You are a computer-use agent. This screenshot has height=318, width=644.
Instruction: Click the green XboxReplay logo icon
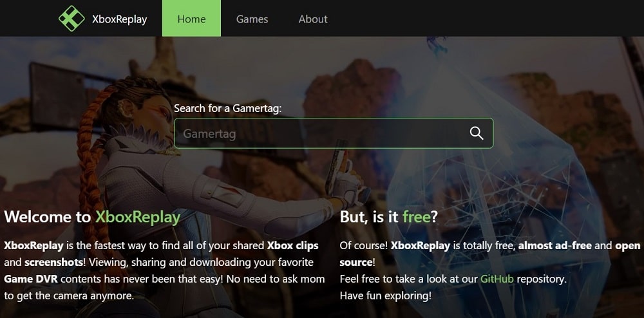pos(71,19)
